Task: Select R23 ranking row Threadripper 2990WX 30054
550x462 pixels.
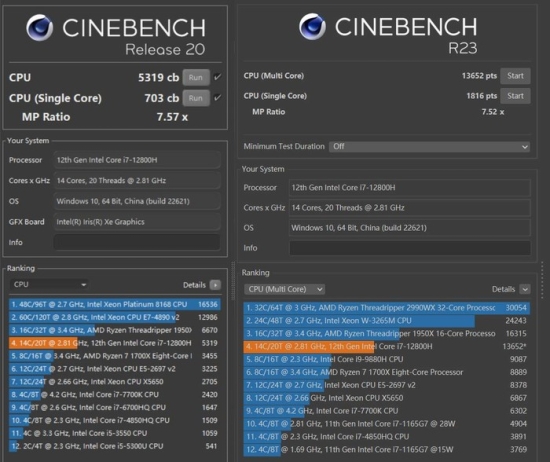Action: [387, 308]
